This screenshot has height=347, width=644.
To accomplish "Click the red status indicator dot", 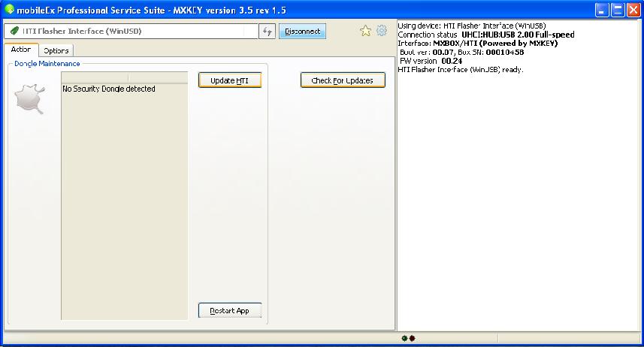I will click(412, 339).
